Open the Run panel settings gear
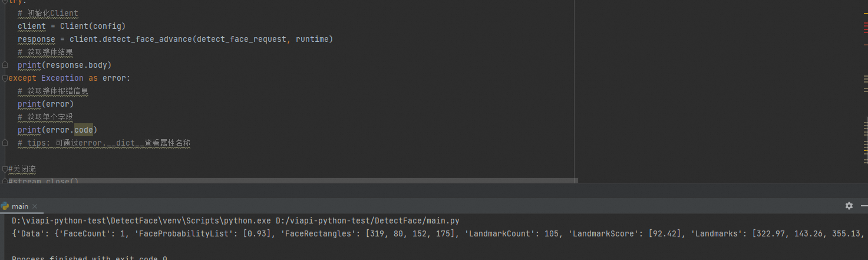The width and height of the screenshot is (868, 260). coord(849,206)
